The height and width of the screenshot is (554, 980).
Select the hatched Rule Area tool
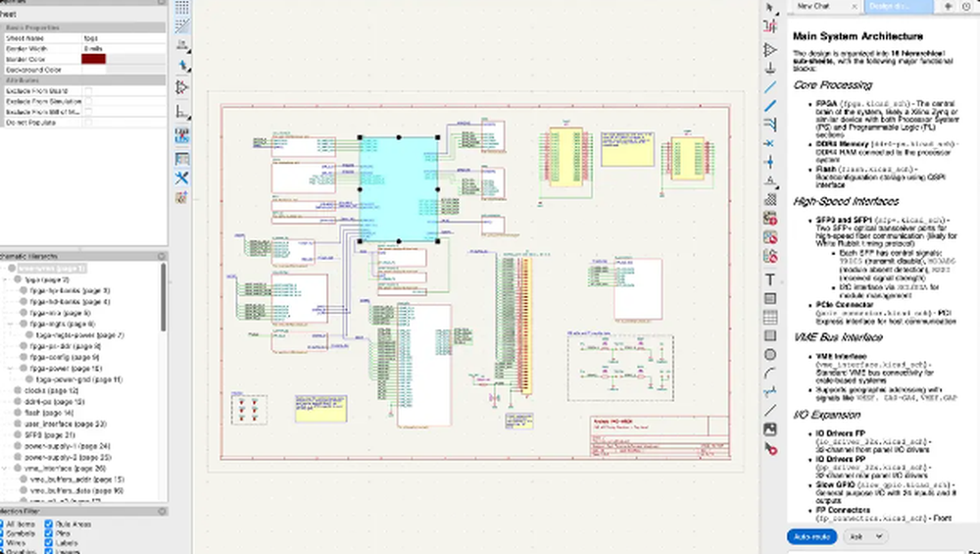point(770,199)
